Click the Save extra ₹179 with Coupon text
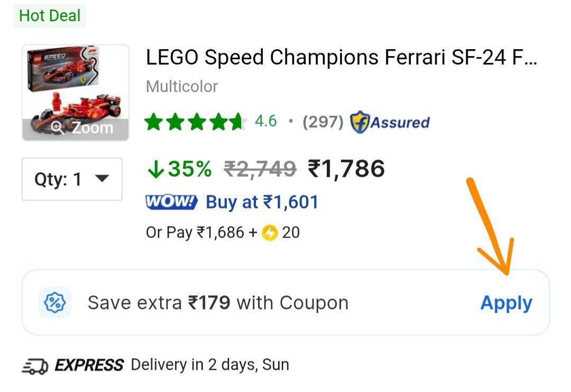The height and width of the screenshot is (392, 571). point(218,303)
